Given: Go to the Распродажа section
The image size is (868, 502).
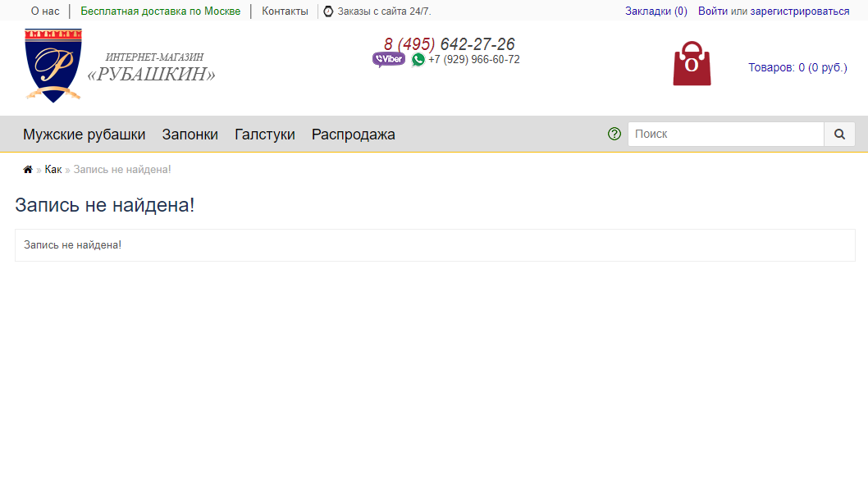Looking at the screenshot, I should coord(353,135).
